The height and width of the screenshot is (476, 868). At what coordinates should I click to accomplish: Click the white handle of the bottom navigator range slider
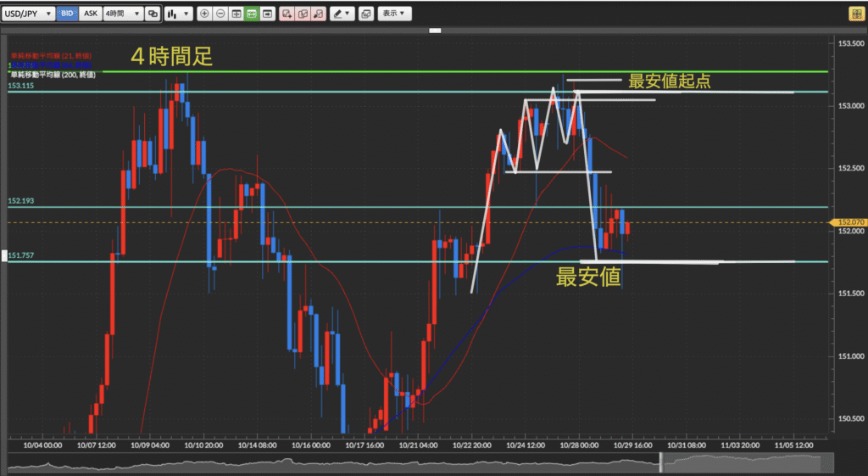tap(660, 462)
